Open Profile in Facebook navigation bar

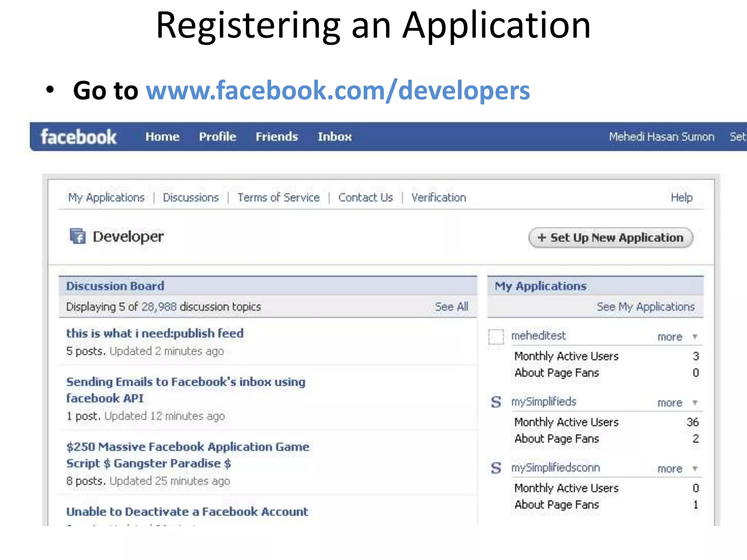coord(218,137)
